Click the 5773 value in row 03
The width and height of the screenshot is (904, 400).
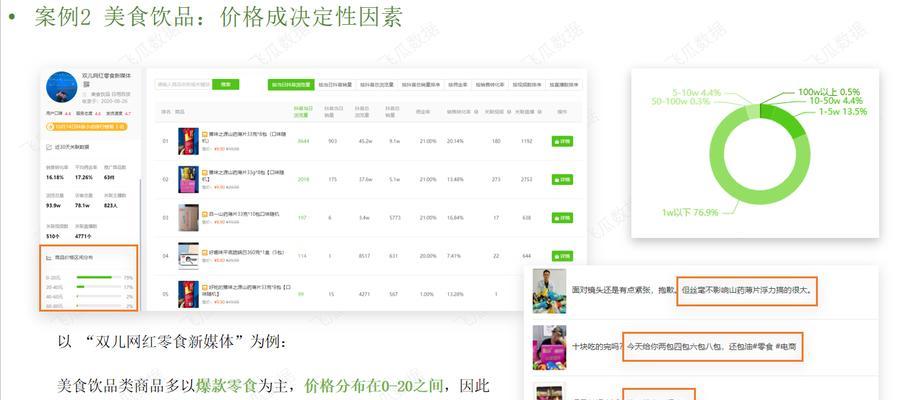coord(394,218)
